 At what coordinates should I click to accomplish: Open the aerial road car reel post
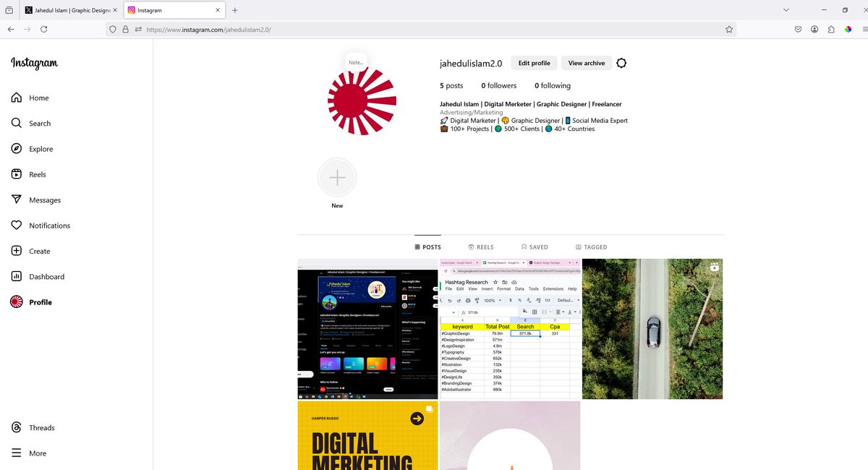(x=652, y=329)
